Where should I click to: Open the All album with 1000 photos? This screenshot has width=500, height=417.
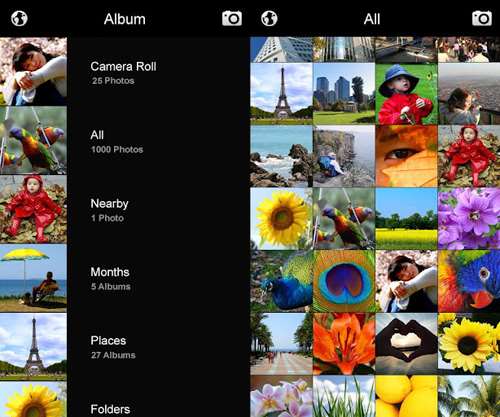click(x=158, y=142)
